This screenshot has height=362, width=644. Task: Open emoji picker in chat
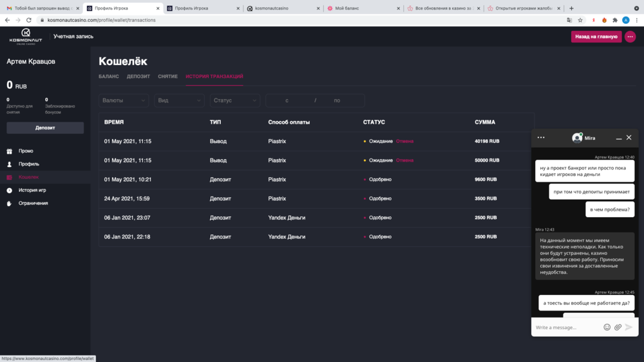(607, 327)
